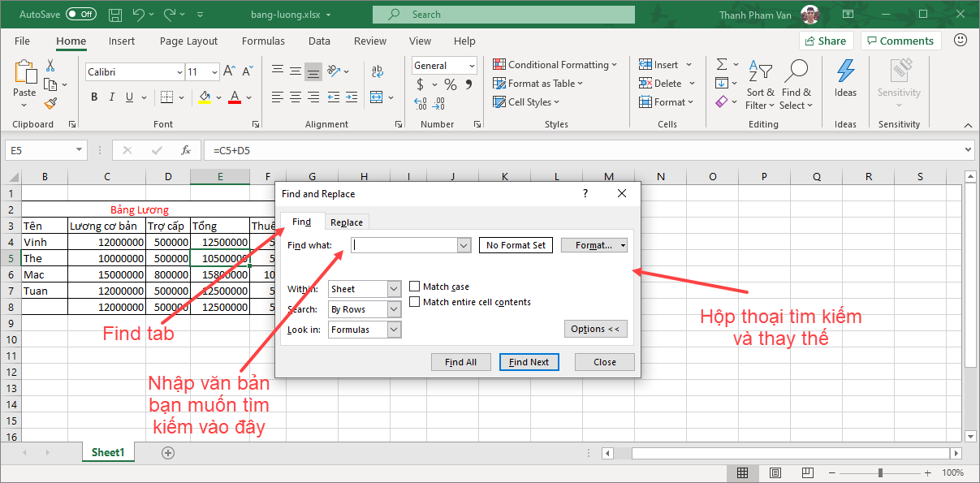980x483 pixels.
Task: Click the Share button
Action: (826, 41)
